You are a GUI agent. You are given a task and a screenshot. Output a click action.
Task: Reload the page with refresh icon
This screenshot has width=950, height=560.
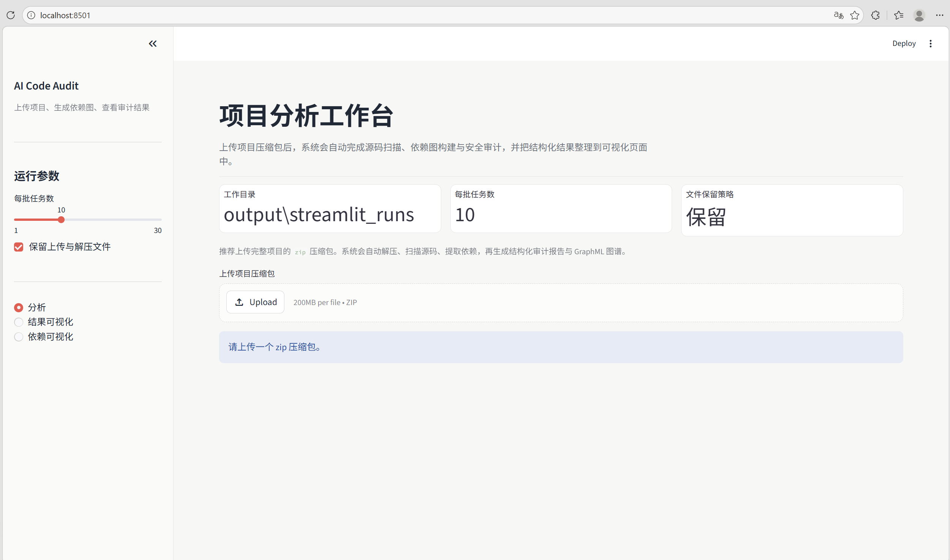point(11,15)
